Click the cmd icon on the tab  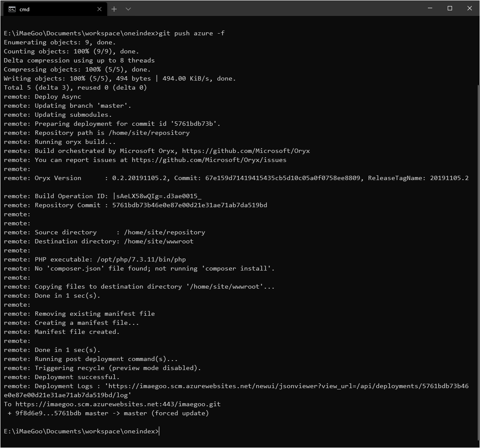click(12, 9)
